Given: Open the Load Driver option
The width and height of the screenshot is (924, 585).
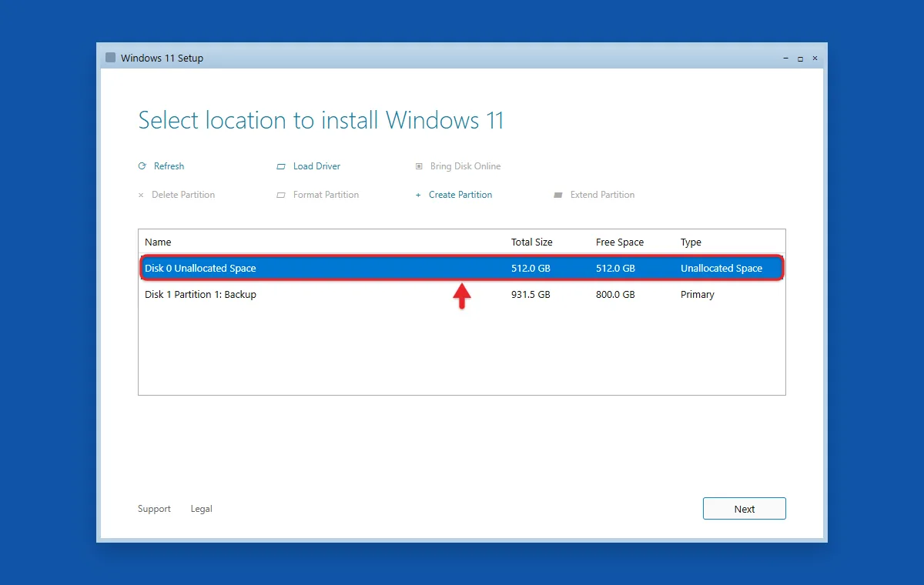Looking at the screenshot, I should 316,166.
